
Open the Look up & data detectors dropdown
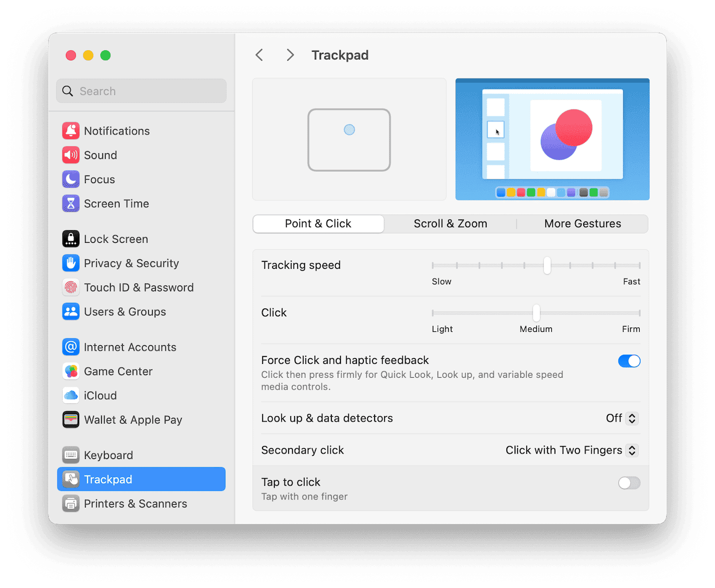click(x=622, y=418)
